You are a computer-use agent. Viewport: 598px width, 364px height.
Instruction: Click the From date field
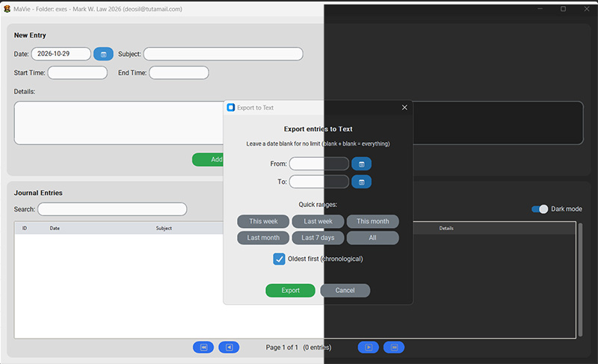319,164
